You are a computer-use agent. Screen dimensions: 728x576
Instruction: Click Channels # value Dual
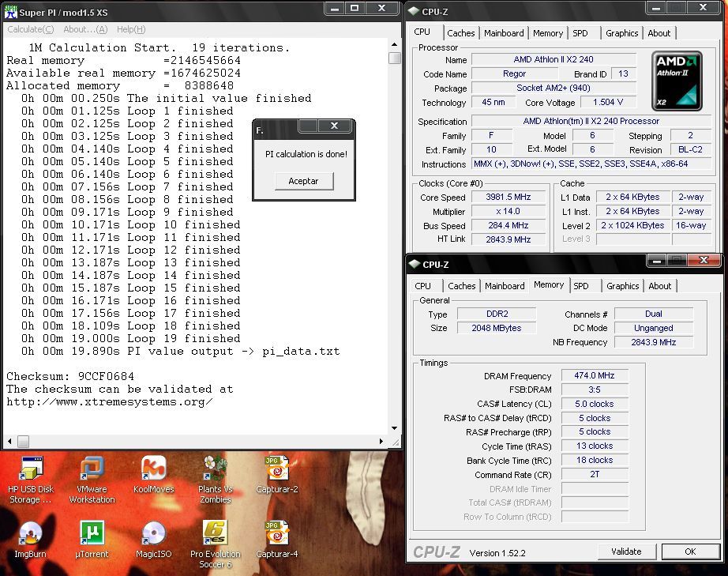pyautogui.click(x=654, y=314)
